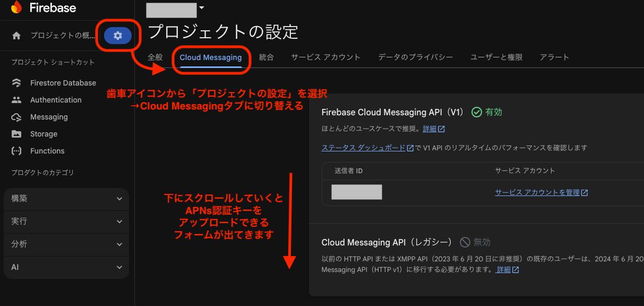Viewport: 644px width, 306px height.
Task: Go to プロジェクトの概要 in sidebar
Action: coord(62,36)
